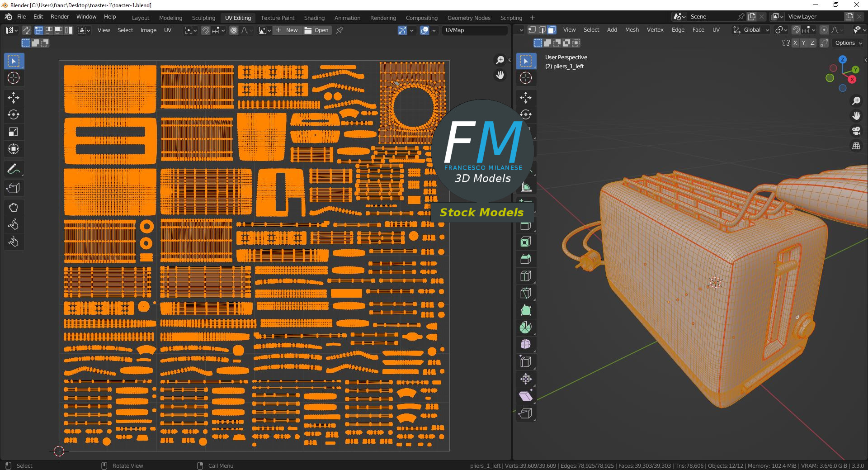The height and width of the screenshot is (470, 868).
Task: Enable UV vertex select mode
Action: (39, 30)
